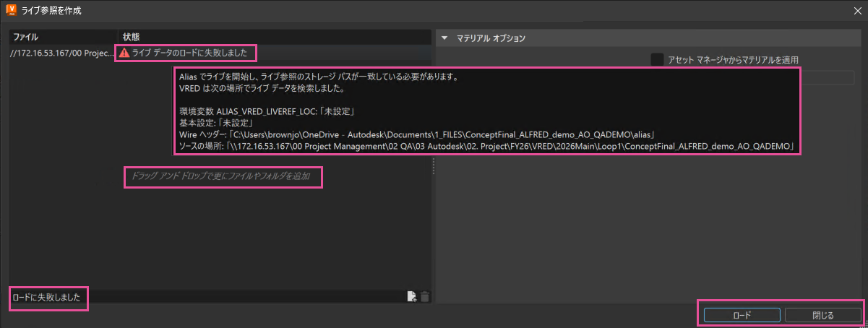The width and height of the screenshot is (868, 328).
Task: Click the ロードに失敗しました status message
Action: (47, 297)
